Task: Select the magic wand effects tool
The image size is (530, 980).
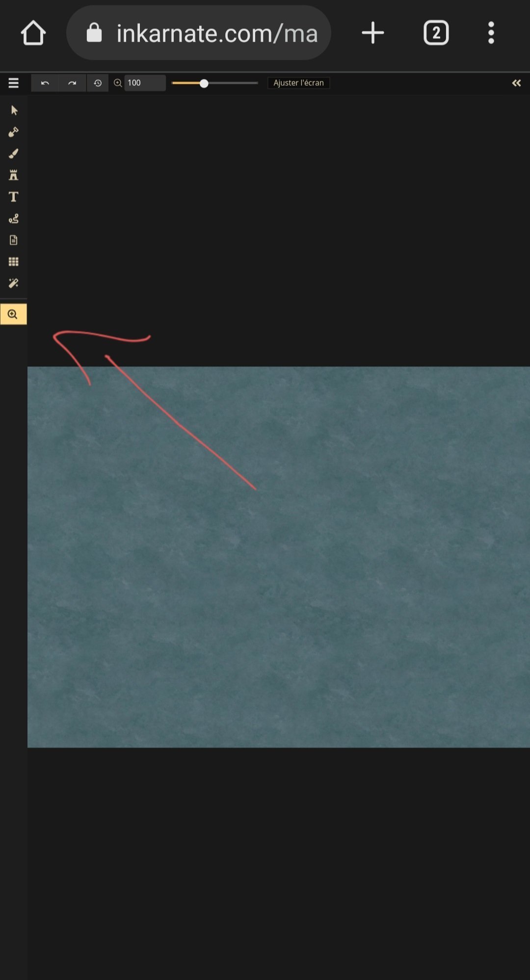Action: click(14, 283)
